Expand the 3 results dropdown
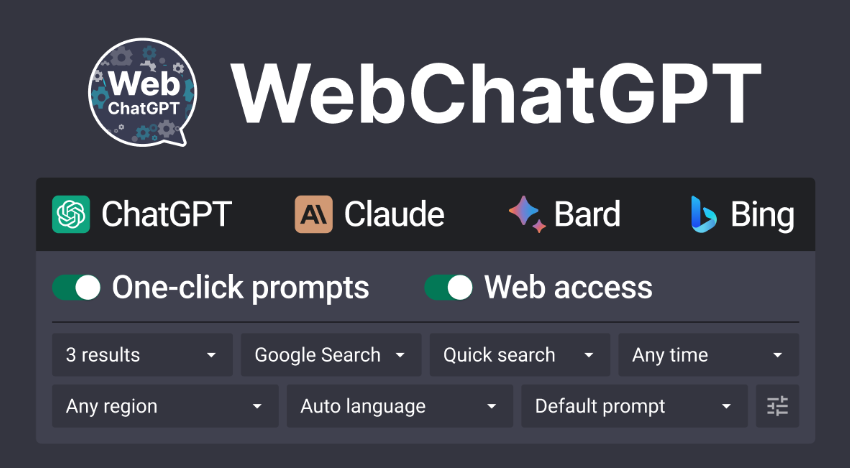The height and width of the screenshot is (468, 850). pos(142,355)
